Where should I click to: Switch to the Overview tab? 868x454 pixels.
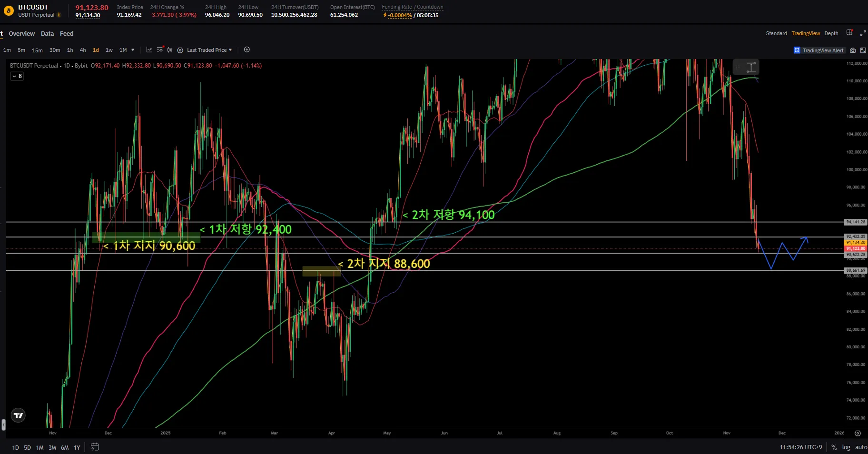click(21, 34)
